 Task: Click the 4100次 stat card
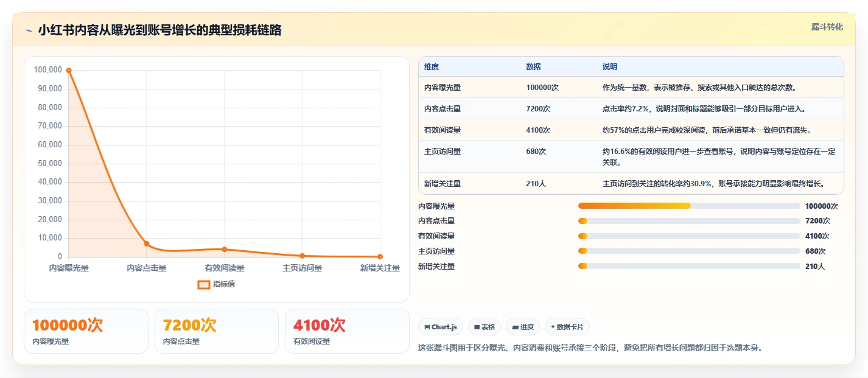347,331
